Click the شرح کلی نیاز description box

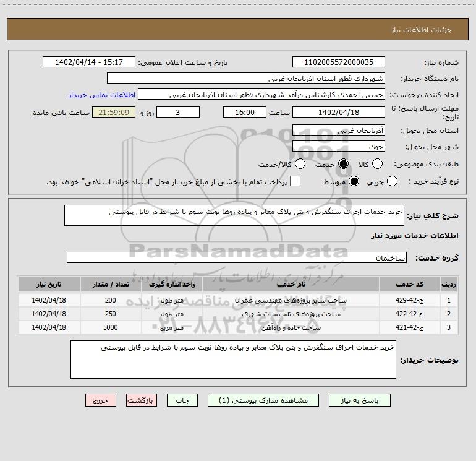[x=234, y=215]
